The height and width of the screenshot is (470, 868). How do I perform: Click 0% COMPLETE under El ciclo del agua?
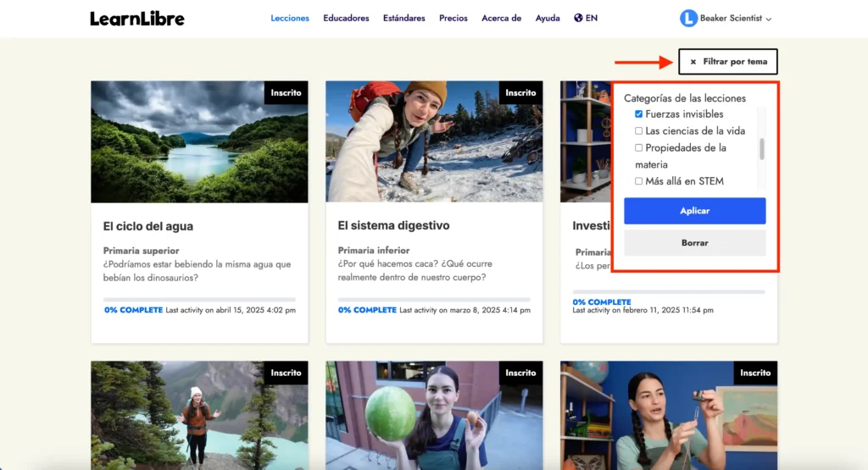click(133, 310)
